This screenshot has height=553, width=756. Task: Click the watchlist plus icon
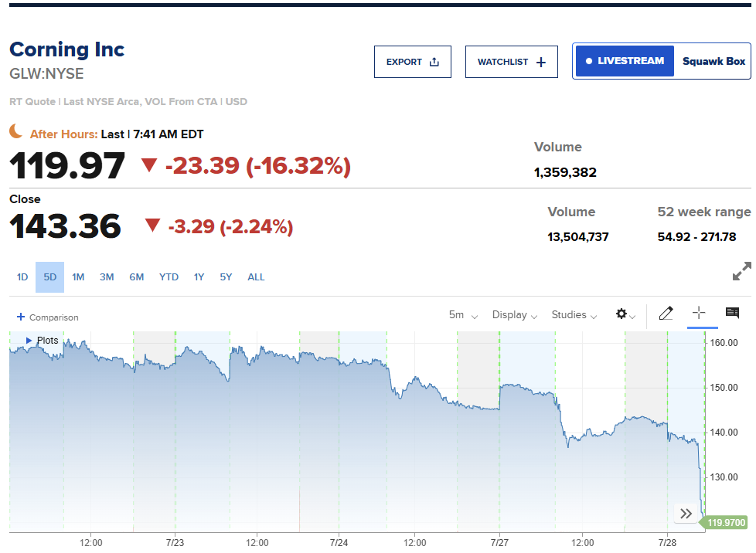click(541, 62)
